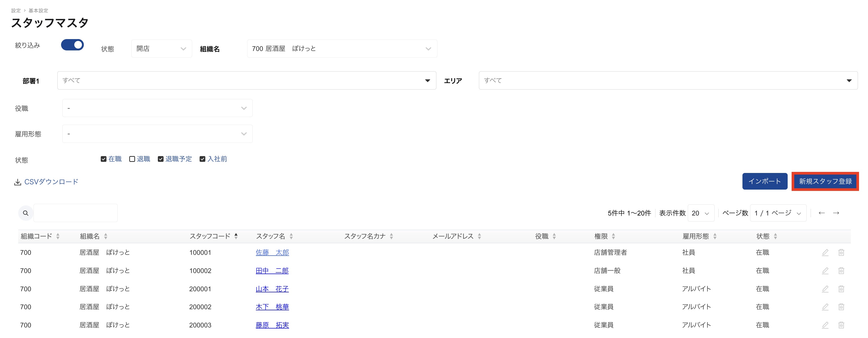Click the 基本設定 breadcrumb
The image size is (868, 338).
point(38,11)
